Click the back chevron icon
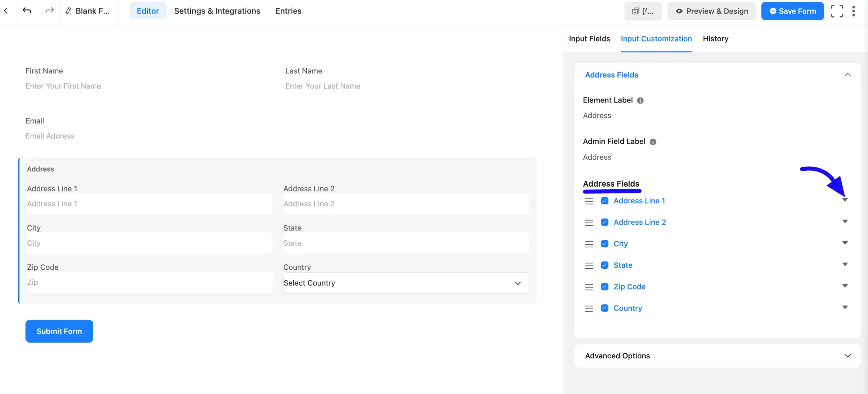The width and height of the screenshot is (868, 394). (x=6, y=11)
